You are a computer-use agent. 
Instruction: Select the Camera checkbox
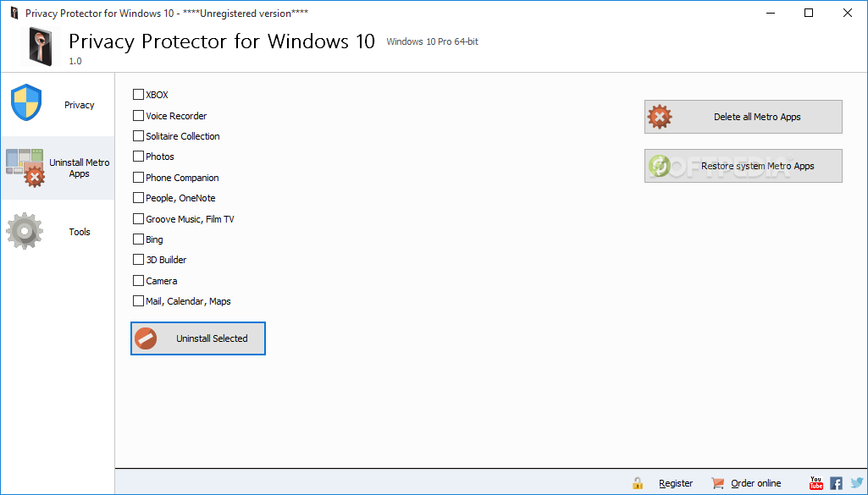tap(138, 281)
